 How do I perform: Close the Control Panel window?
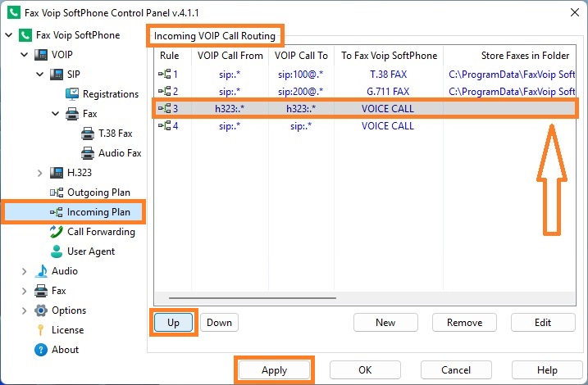click(x=575, y=12)
